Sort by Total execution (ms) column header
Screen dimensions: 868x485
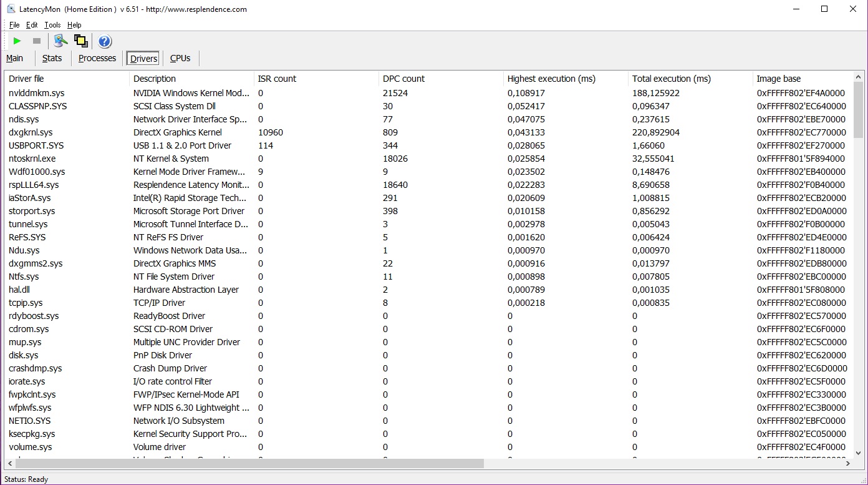[691, 79]
